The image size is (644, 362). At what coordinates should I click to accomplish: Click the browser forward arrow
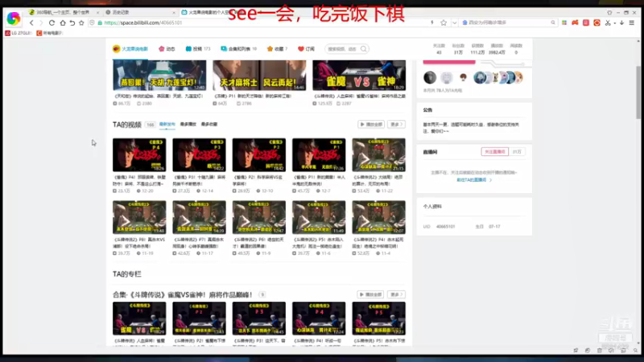tap(41, 23)
